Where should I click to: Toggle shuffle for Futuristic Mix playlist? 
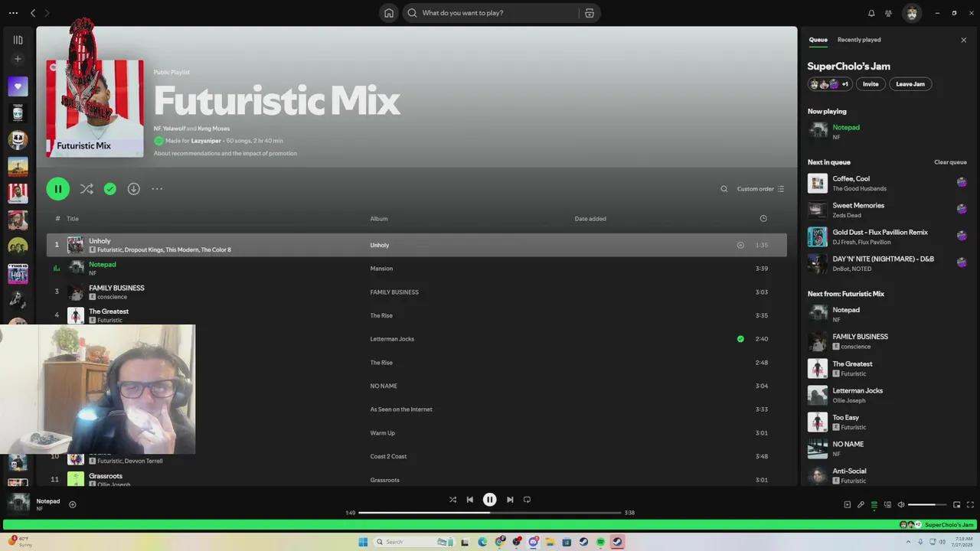point(87,189)
